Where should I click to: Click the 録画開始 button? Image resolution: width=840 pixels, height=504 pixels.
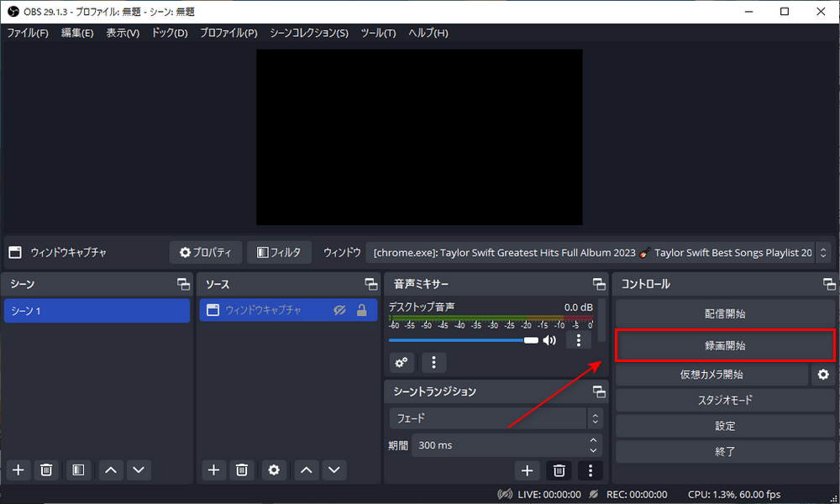(725, 345)
